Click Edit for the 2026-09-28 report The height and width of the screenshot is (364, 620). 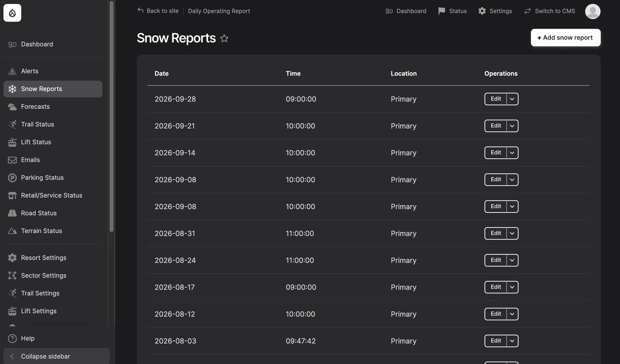click(496, 99)
